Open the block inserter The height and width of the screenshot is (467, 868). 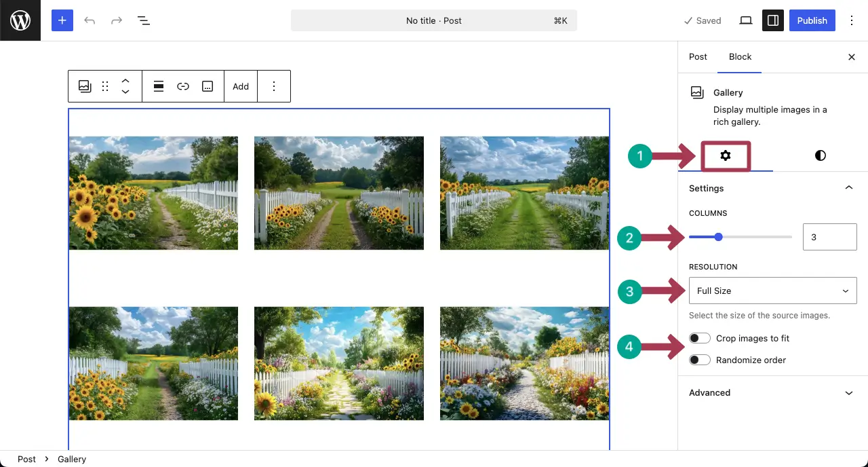point(62,20)
